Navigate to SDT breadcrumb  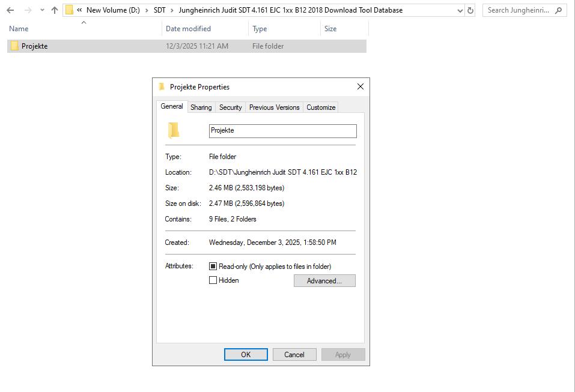[x=159, y=10]
